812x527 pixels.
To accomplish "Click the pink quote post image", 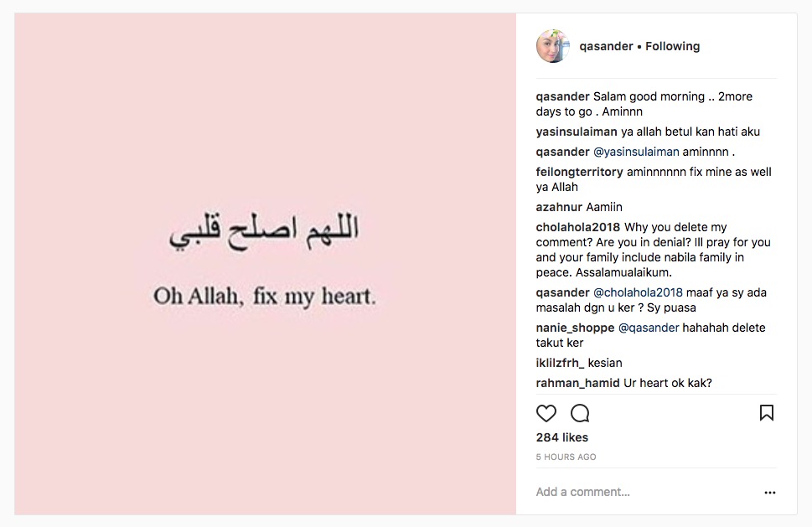I will (265, 264).
